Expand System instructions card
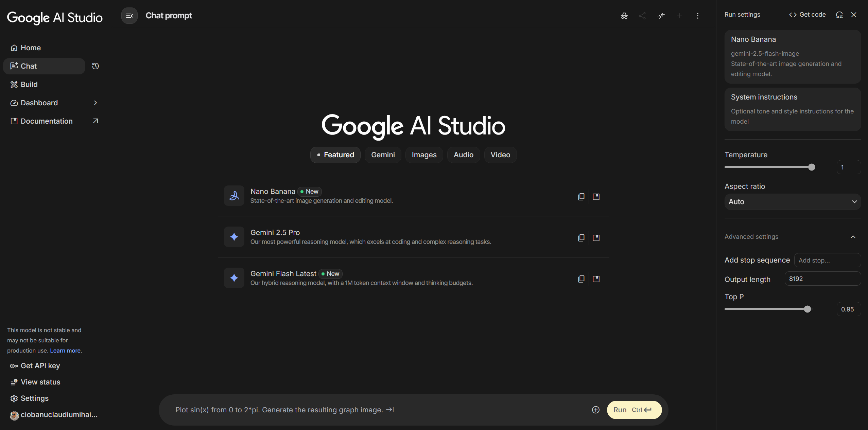Viewport: 868px width, 430px height. (793, 109)
